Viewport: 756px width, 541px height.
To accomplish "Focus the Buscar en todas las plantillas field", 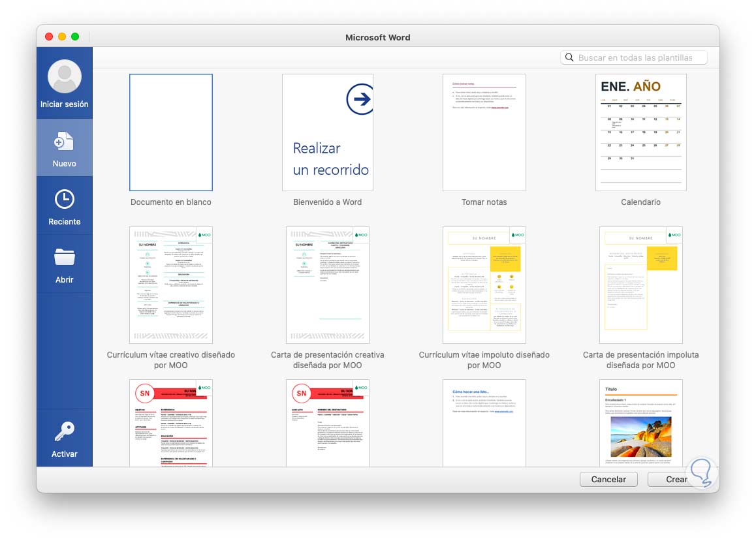I will 634,57.
